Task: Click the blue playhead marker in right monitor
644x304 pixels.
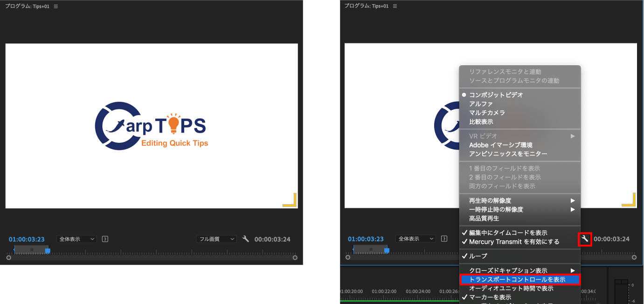Action: 387,251
